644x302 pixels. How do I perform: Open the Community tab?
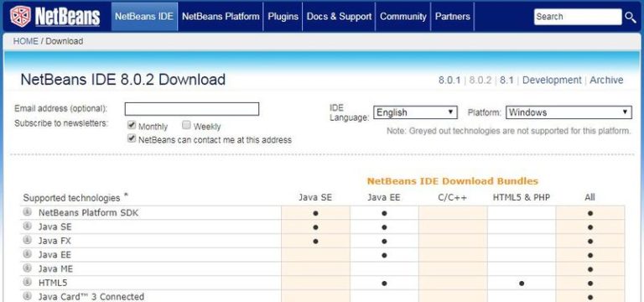point(402,17)
